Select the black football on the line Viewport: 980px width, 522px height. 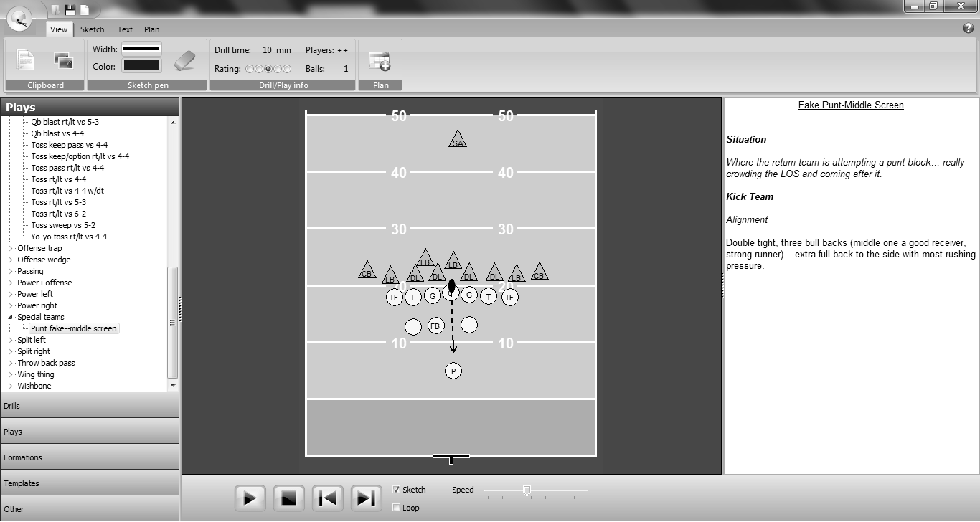[451, 285]
